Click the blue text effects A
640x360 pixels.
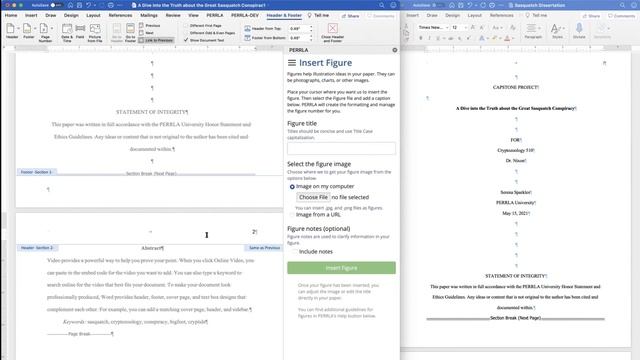[482, 38]
